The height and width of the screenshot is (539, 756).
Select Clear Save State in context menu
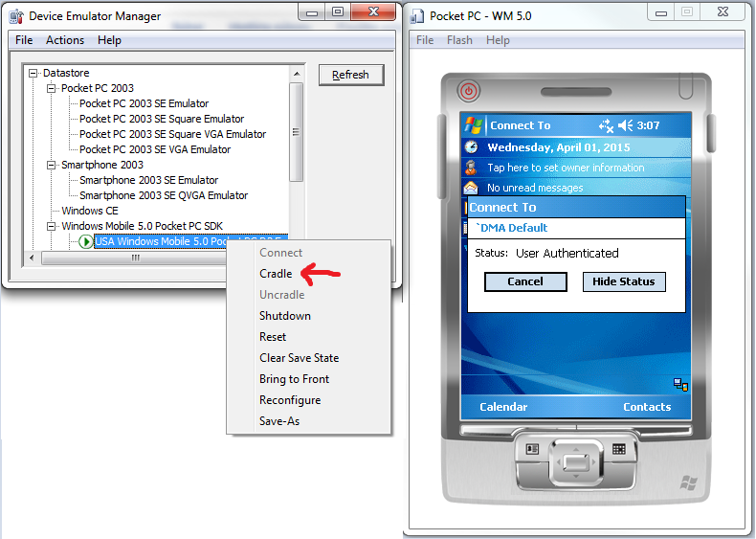pyautogui.click(x=299, y=357)
